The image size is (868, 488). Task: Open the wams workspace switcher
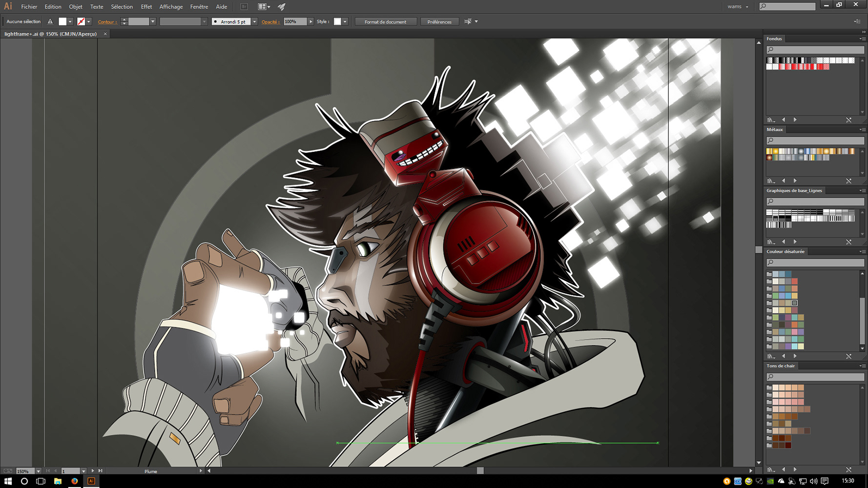(x=738, y=6)
